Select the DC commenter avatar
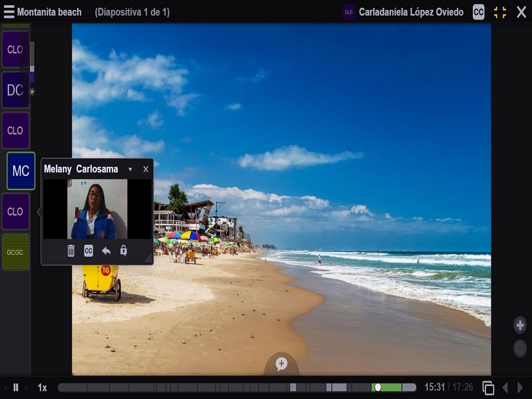The height and width of the screenshot is (399, 532). (15, 90)
